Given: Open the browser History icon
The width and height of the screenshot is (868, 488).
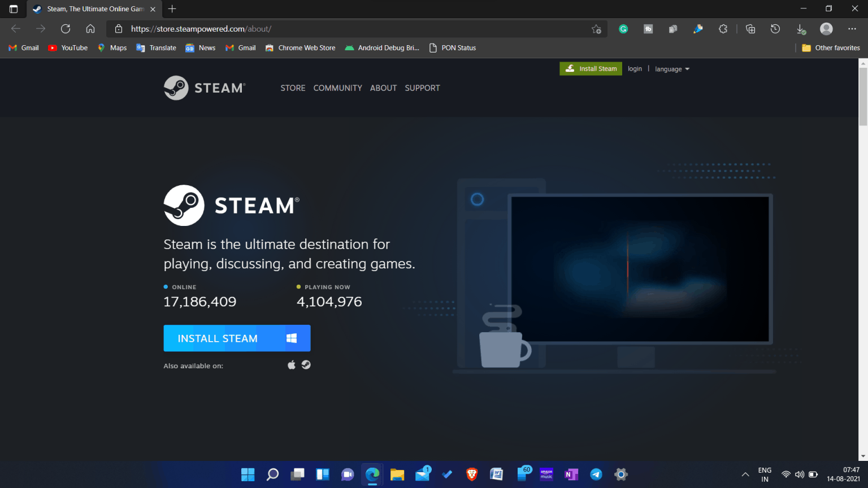Looking at the screenshot, I should (775, 29).
